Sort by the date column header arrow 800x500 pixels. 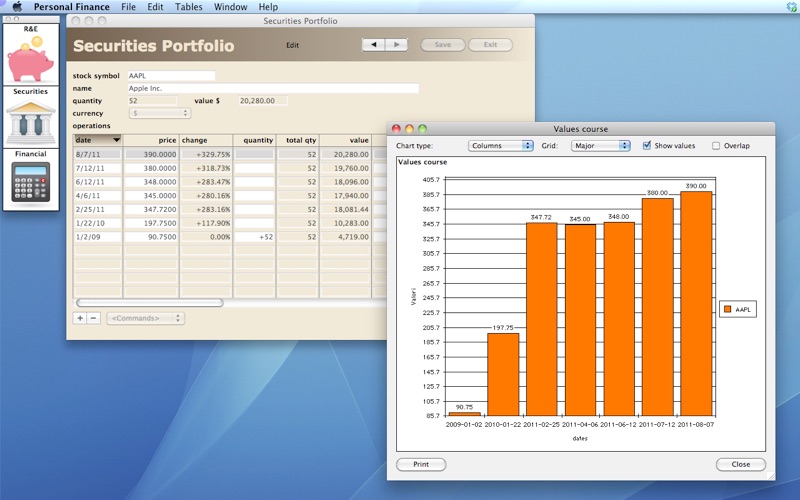[116, 140]
